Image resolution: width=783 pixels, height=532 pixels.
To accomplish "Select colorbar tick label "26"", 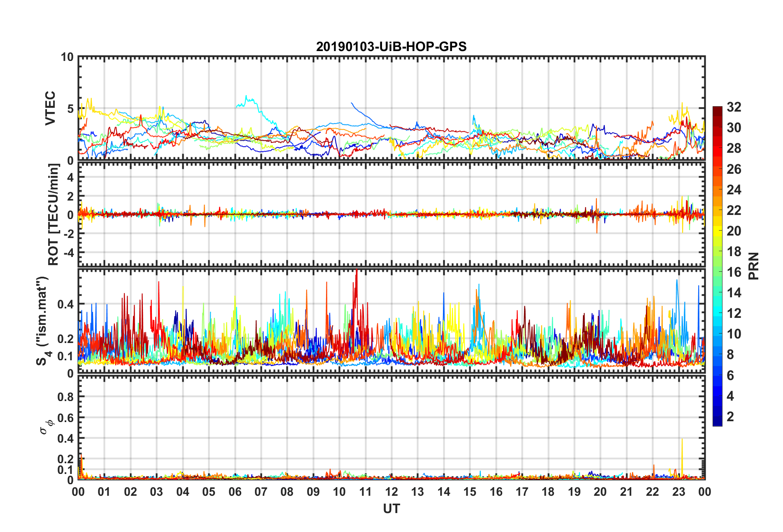I will [734, 169].
